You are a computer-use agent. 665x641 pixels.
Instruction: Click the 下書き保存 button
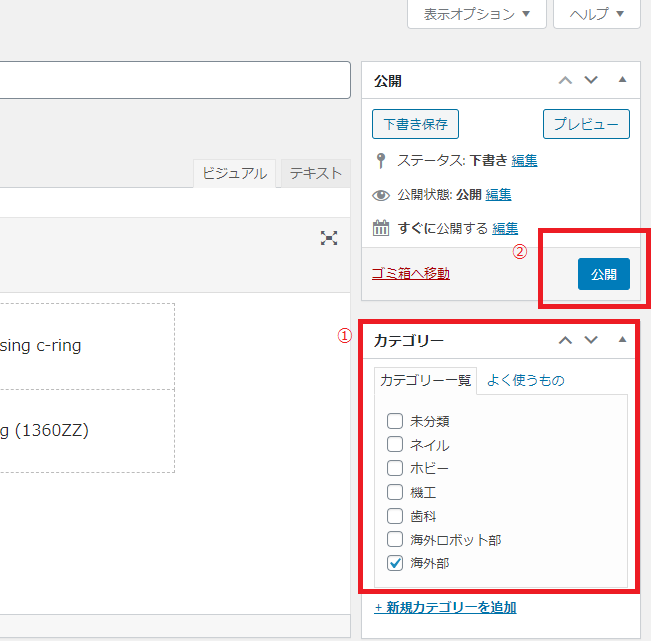click(415, 124)
